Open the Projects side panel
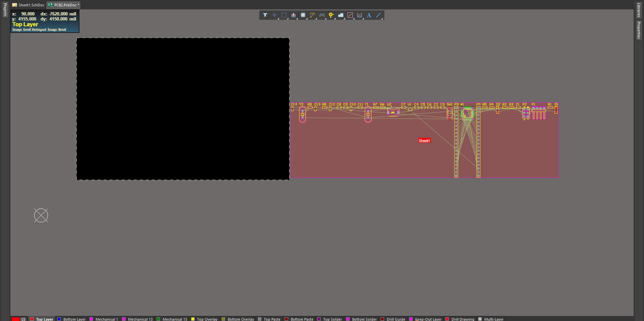644x321 pixels. (x=5, y=10)
